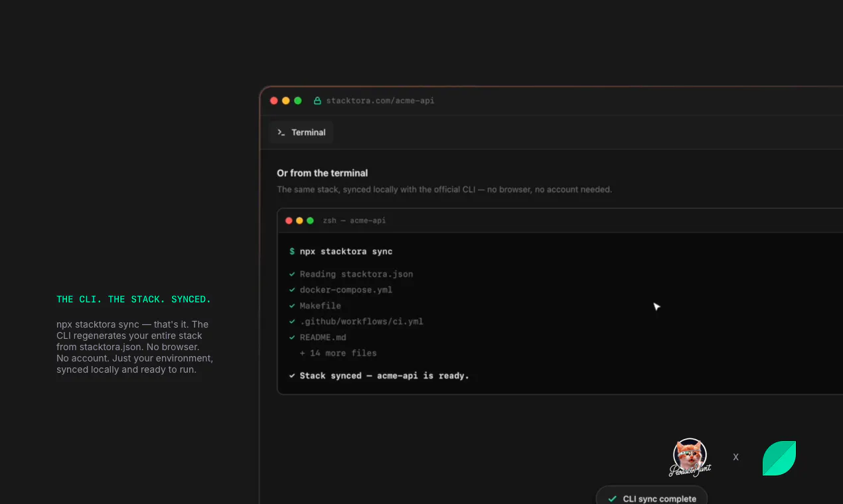The image size is (843, 504).
Task: Click the 'npx stacktora sync' command line
Action: 346,252
